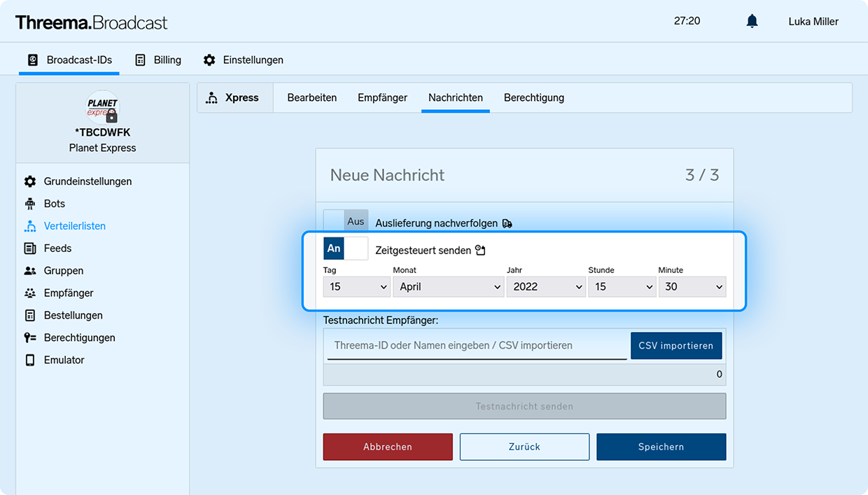Viewport: 868px width, 495px height.
Task: Click the scheduled-send clock icon beside Zeitgesteuert senden
Action: coord(480,250)
